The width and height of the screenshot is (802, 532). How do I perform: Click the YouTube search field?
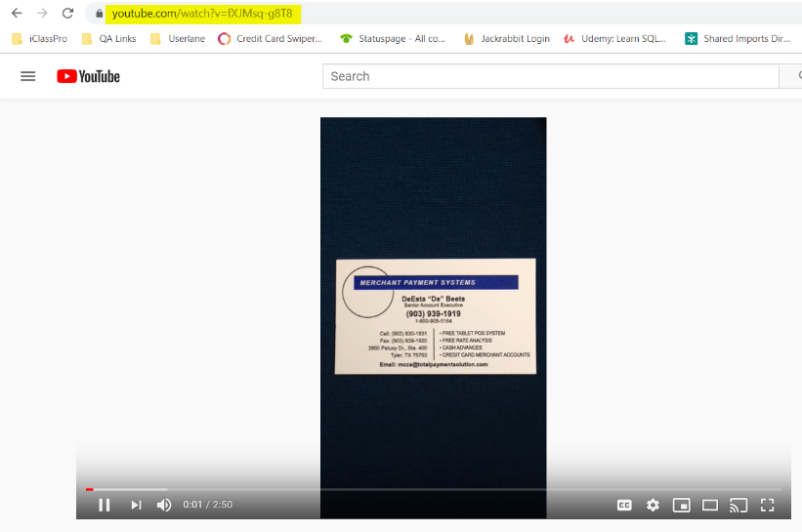point(550,76)
